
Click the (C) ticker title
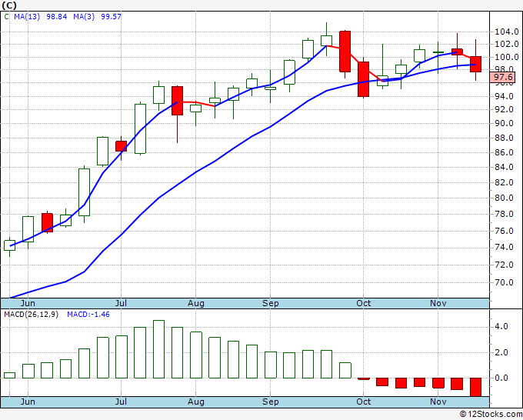pyautogui.click(x=9, y=5)
